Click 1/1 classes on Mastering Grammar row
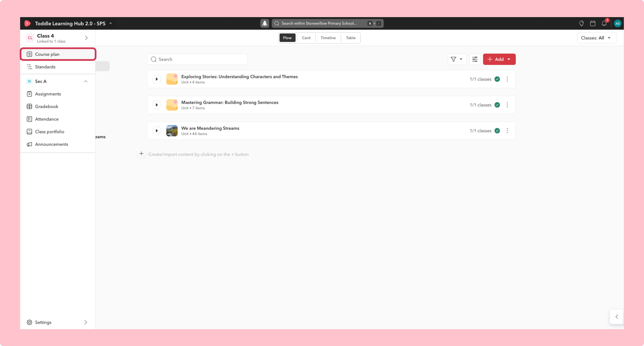Viewport: 644px width, 346px height. pyautogui.click(x=480, y=105)
